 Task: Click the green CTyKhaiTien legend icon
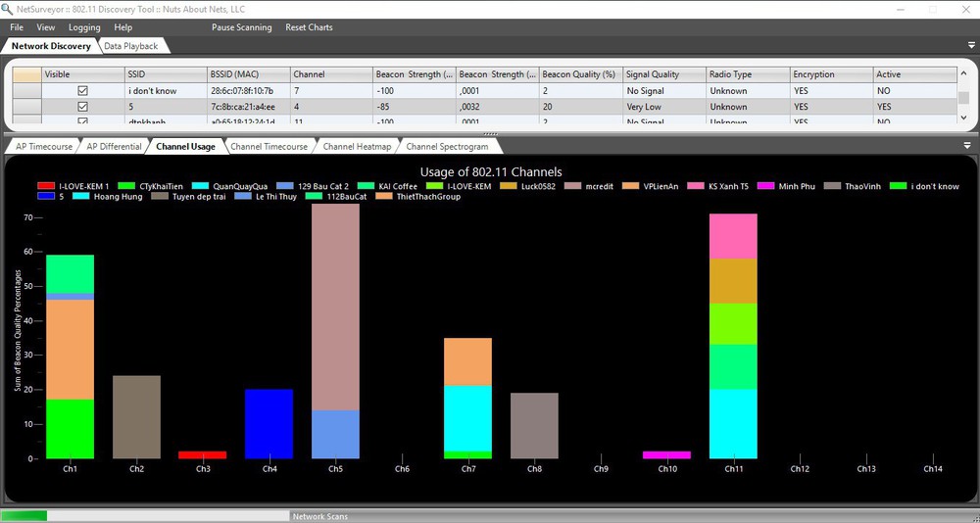point(125,186)
